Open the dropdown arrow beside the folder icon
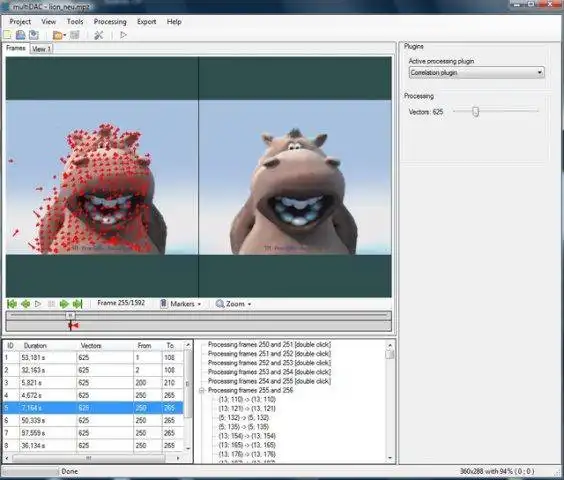The width and height of the screenshot is (564, 480). pyautogui.click(x=65, y=35)
